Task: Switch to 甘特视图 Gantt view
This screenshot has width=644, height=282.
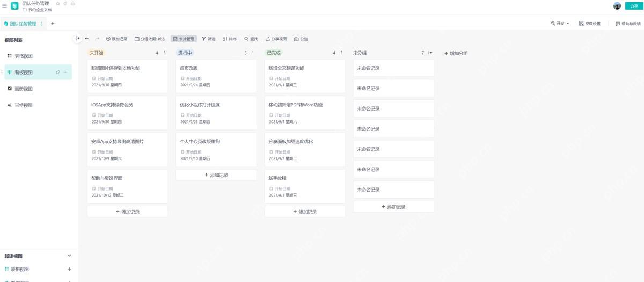Action: coord(38,105)
